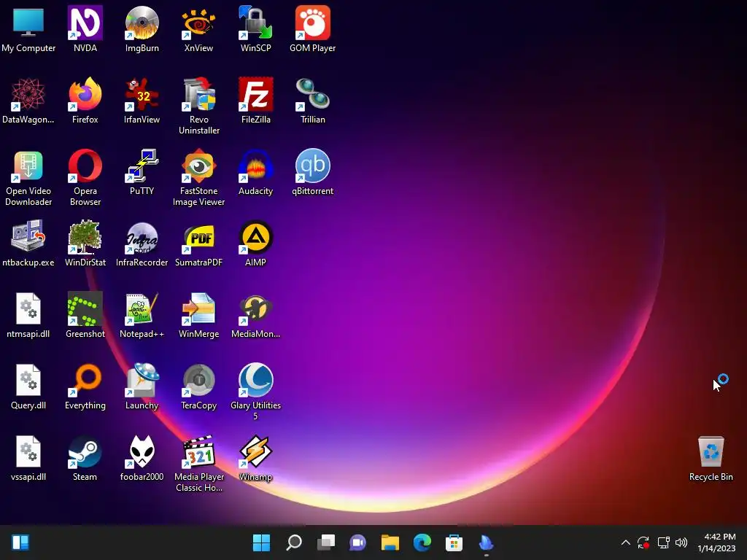Image resolution: width=747 pixels, height=560 pixels.
Task: Select the Recycle Bin icon
Action: tap(711, 451)
